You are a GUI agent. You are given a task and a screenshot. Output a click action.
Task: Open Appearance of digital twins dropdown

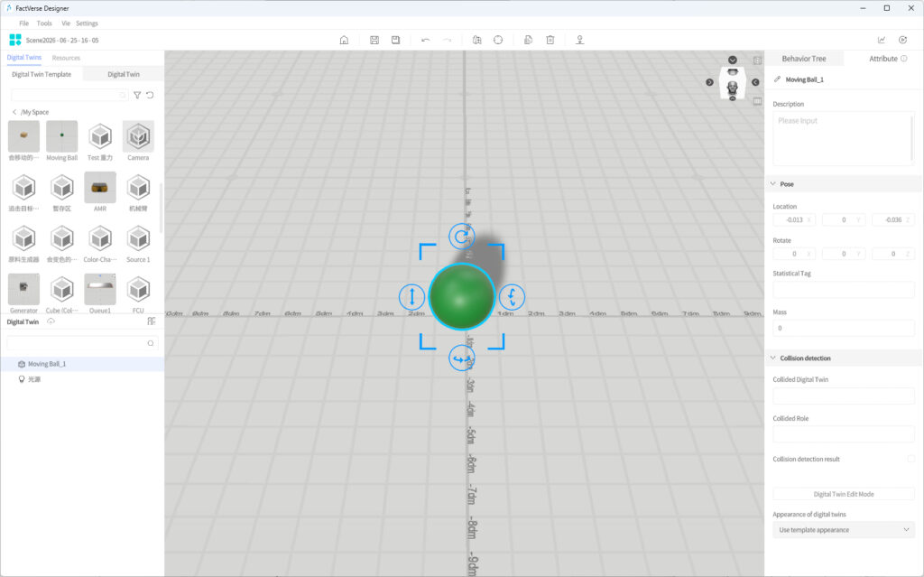tap(844, 530)
